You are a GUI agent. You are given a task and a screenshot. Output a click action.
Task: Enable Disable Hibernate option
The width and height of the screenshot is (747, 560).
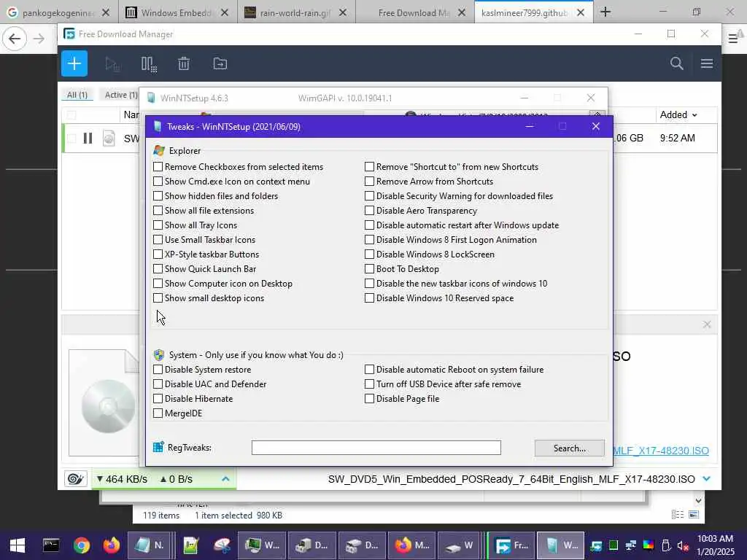pyautogui.click(x=158, y=399)
